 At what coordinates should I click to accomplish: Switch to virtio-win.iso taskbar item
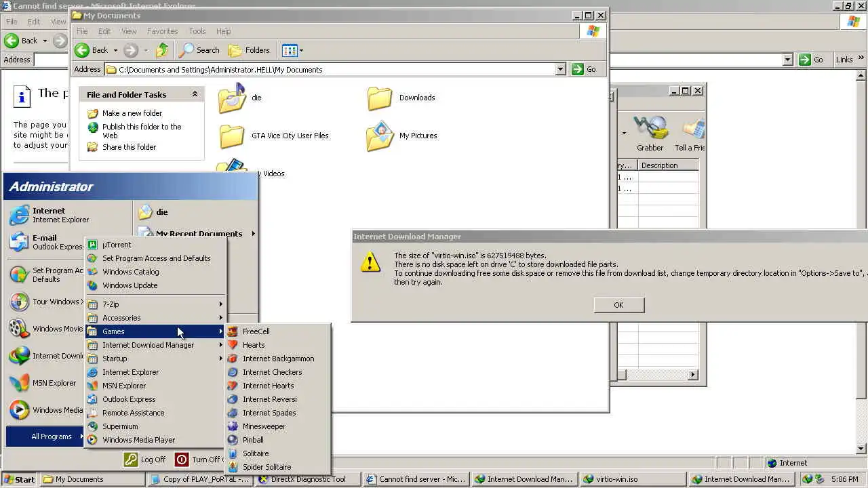coord(632,479)
